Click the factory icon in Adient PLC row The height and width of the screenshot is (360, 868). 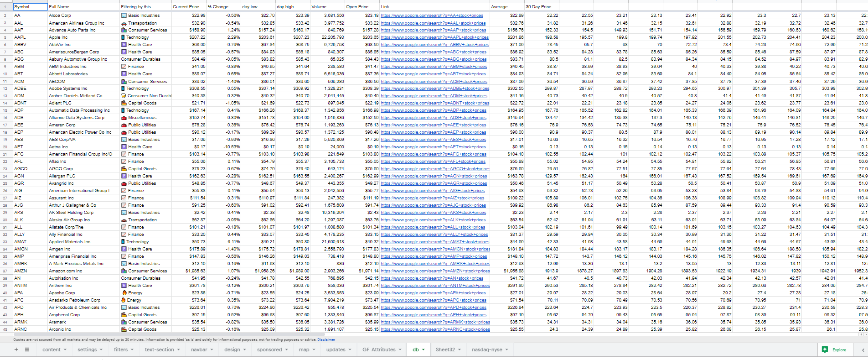(124, 103)
